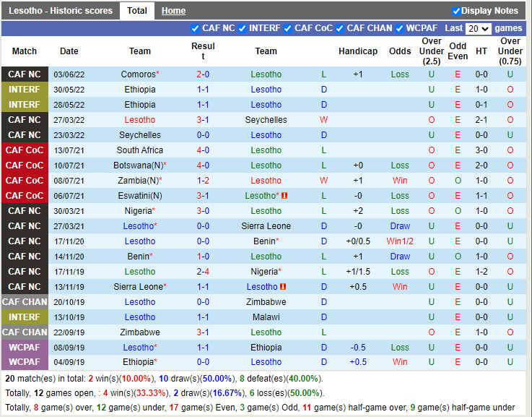The height and width of the screenshot is (417, 532).
Task: Open the South Africa team link
Action: pos(140,150)
